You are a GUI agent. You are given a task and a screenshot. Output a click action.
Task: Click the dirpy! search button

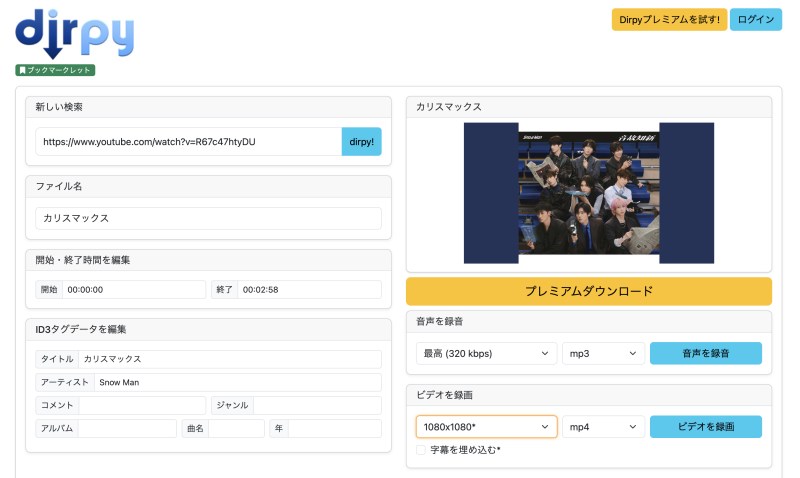[361, 142]
